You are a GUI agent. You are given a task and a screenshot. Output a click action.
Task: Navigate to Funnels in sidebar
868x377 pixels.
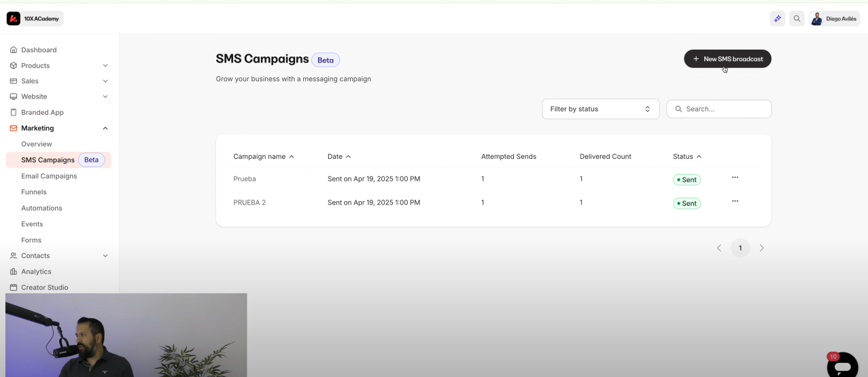point(34,192)
